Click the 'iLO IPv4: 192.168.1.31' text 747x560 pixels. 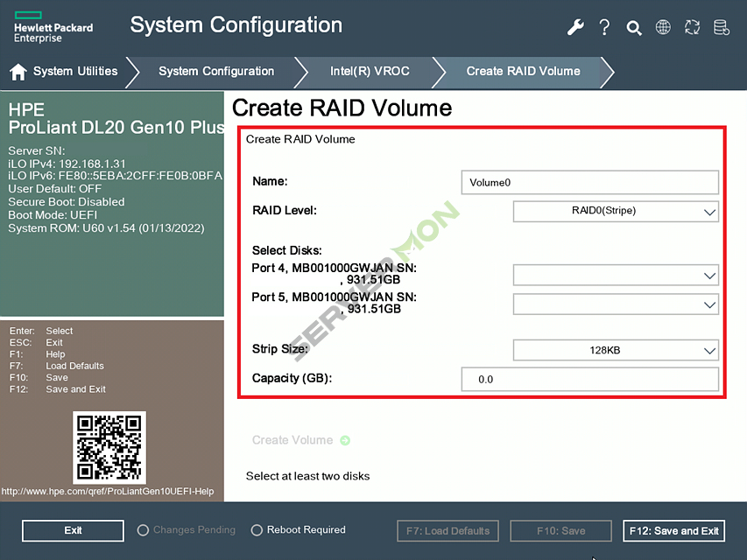click(67, 164)
